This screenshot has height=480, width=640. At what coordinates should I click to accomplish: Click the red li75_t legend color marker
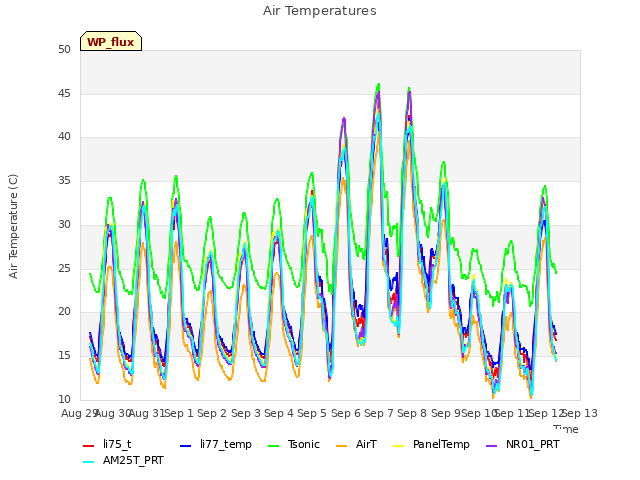89,446
